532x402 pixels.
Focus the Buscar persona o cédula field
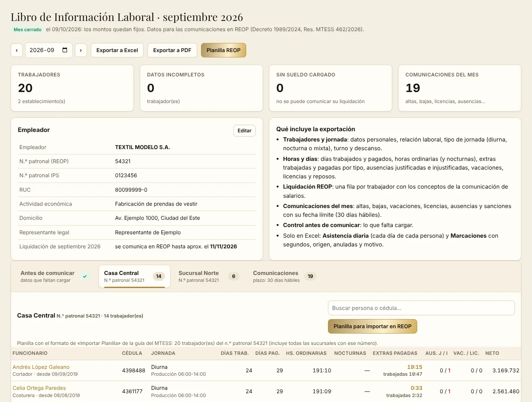421,308
